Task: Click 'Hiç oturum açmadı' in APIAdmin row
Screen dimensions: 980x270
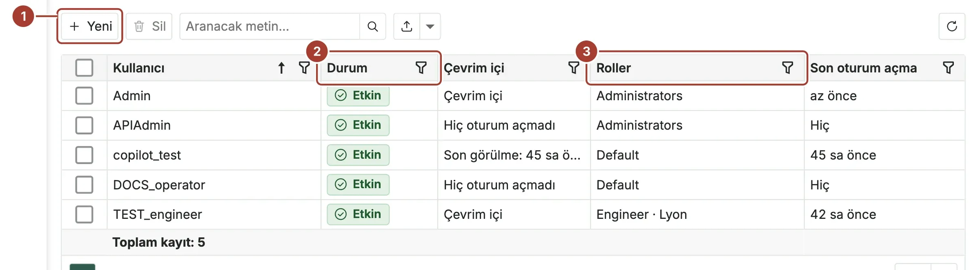Action: pyautogui.click(x=499, y=126)
